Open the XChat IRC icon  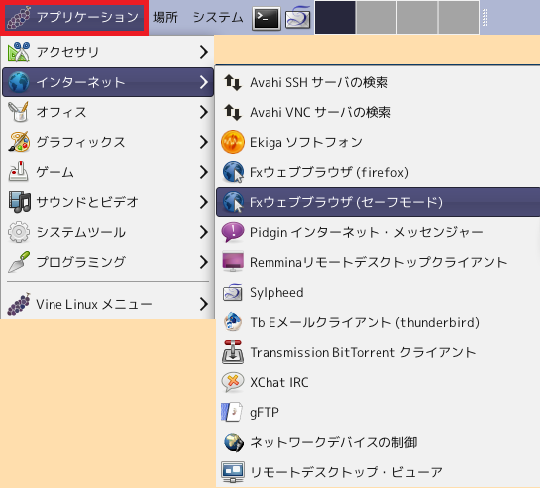(x=233, y=382)
